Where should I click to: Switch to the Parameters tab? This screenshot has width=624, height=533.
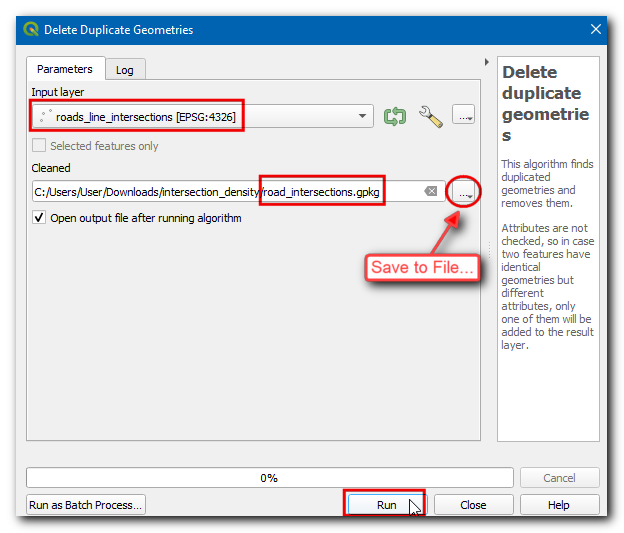[65, 69]
